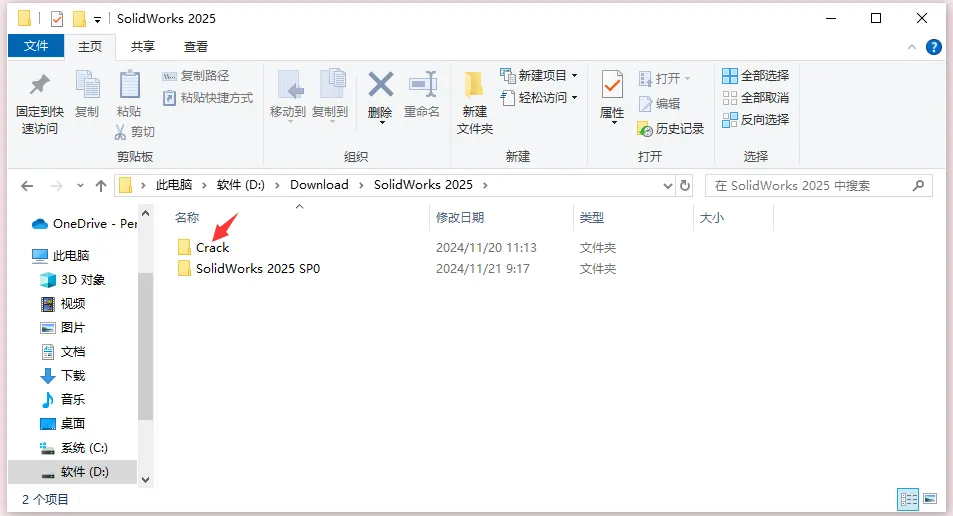
Task: Expand breadcrumb chevron after Download
Action: pos(361,185)
